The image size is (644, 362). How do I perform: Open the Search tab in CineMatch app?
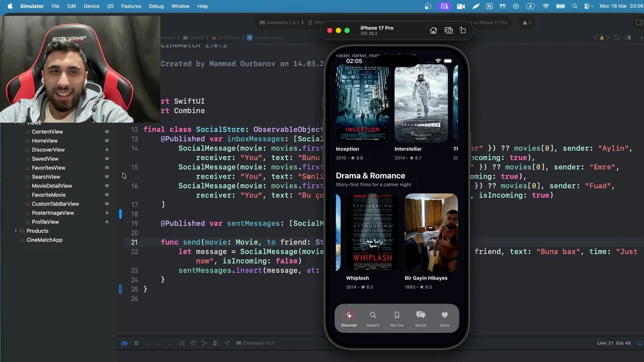click(x=373, y=319)
